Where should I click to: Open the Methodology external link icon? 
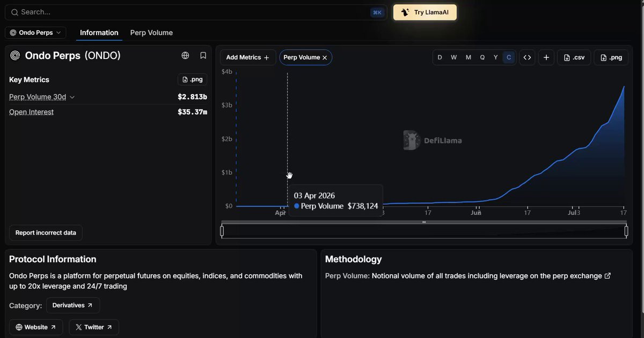click(x=608, y=276)
